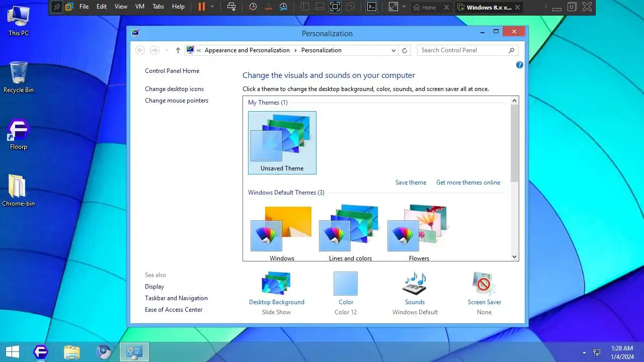644x362 pixels.
Task: Click Change mouse pointers
Action: 177,101
